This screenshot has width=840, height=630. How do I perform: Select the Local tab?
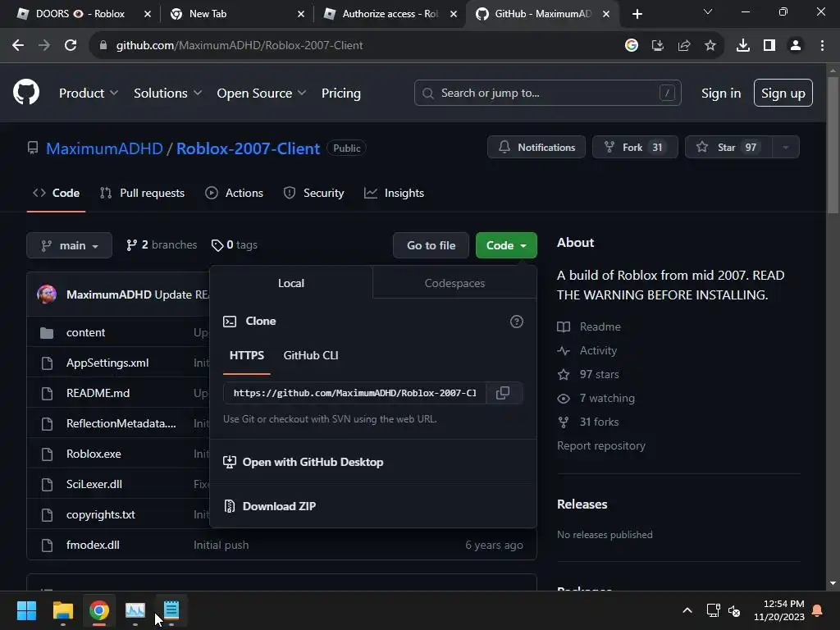[x=291, y=283]
